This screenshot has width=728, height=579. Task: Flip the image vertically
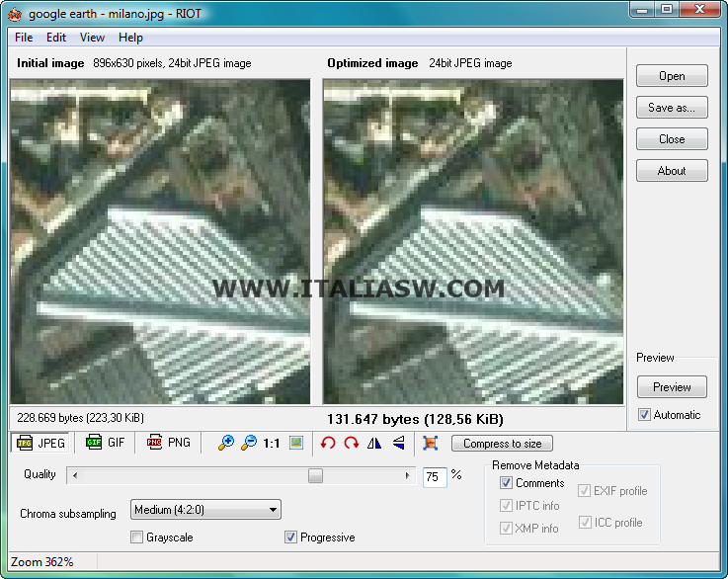(398, 443)
